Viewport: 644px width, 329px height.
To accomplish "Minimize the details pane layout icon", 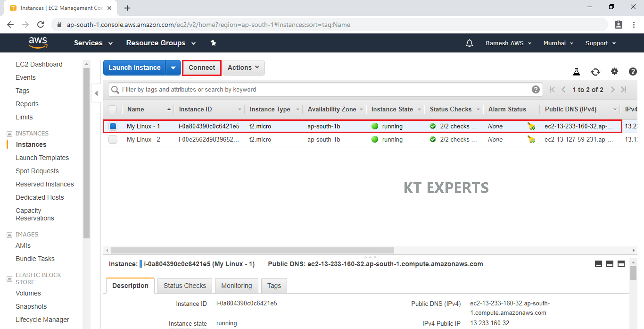I will tap(598, 264).
